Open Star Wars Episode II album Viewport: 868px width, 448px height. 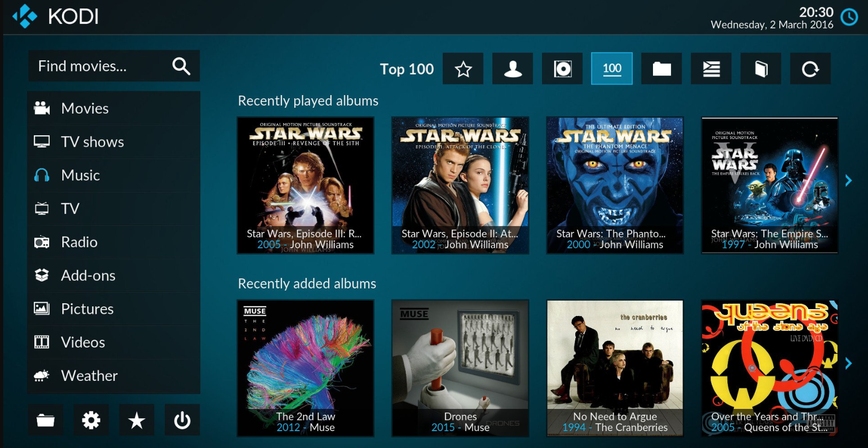(460, 185)
